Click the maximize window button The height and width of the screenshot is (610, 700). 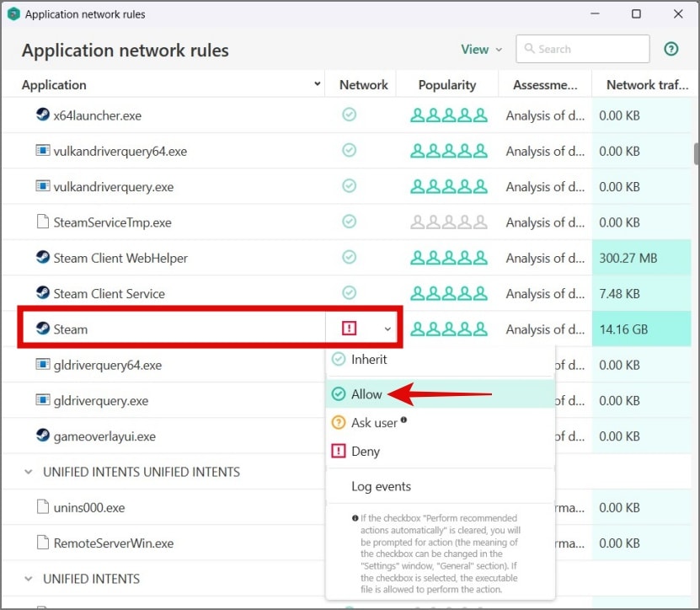(636, 13)
